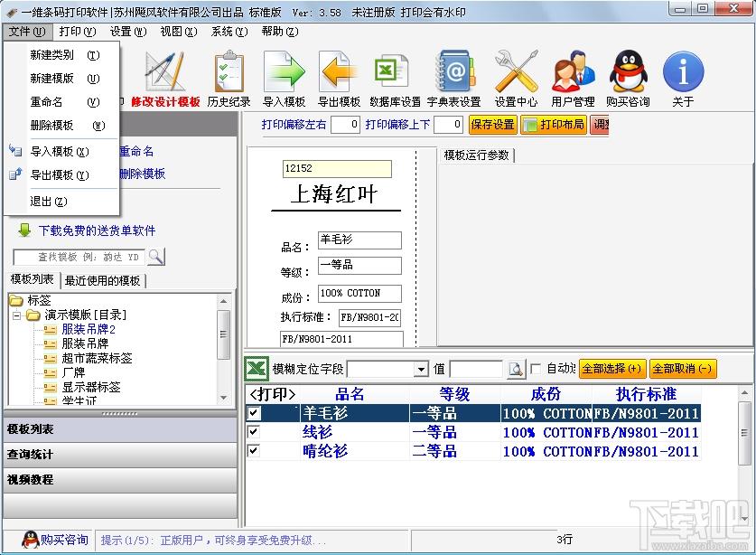Open the 修改设计模板 ruler icon
Screen dimensions: 756x555
165,72
